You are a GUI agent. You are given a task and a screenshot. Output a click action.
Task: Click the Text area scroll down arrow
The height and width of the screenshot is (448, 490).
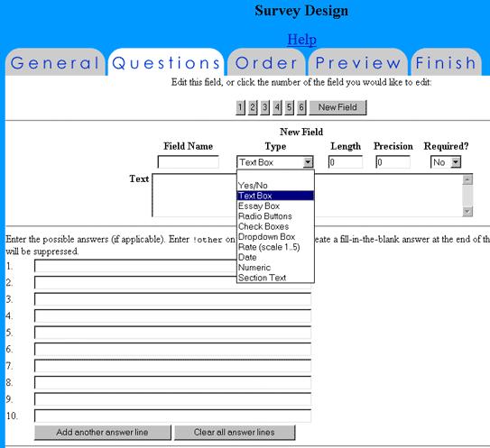coord(467,211)
